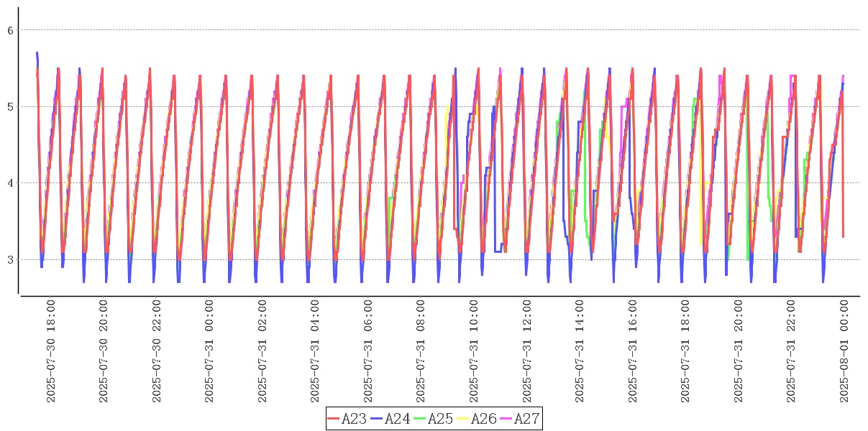Toggle the A24 series legend label
Image resolution: width=868 pixels, height=431 pixels.
point(397,419)
